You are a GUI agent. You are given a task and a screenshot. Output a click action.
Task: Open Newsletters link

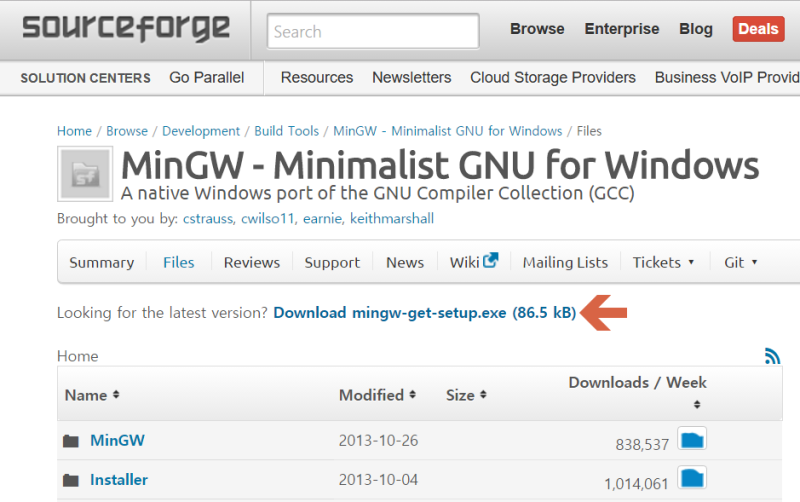412,78
